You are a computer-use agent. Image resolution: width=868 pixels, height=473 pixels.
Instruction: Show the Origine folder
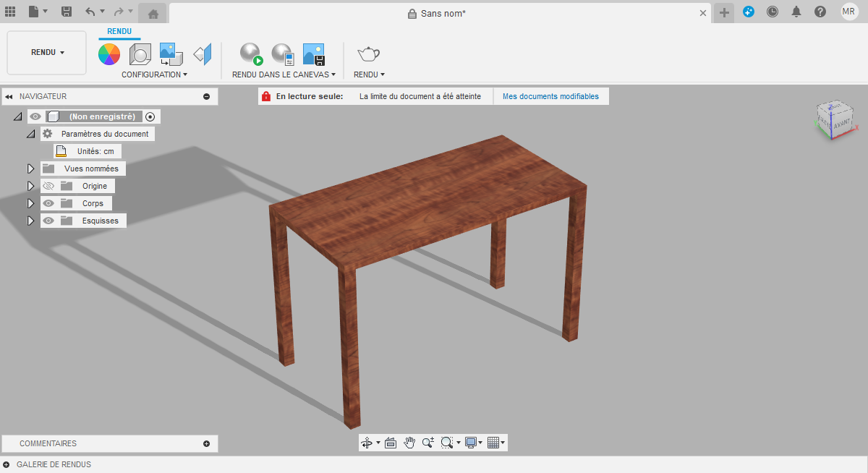click(x=48, y=186)
